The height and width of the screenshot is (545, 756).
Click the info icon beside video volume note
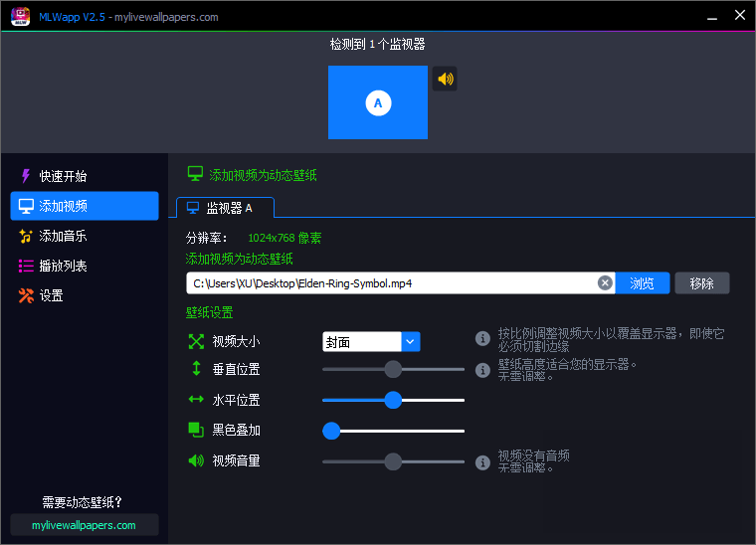click(x=482, y=462)
